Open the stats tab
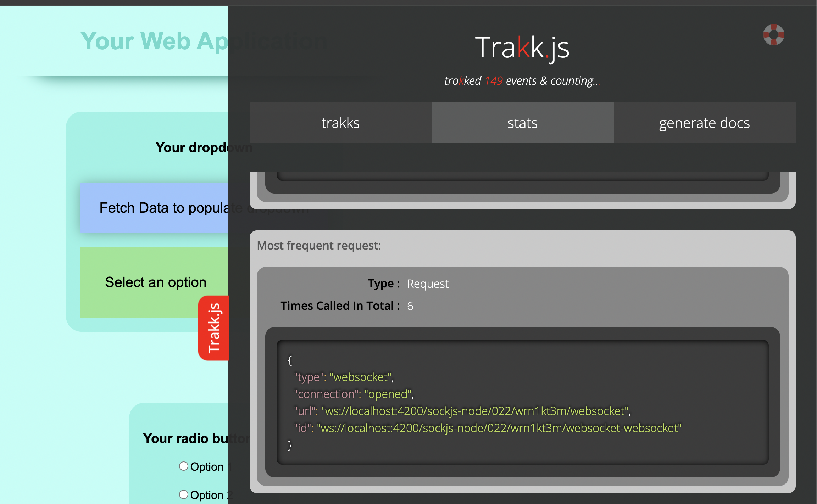 pyautogui.click(x=522, y=123)
